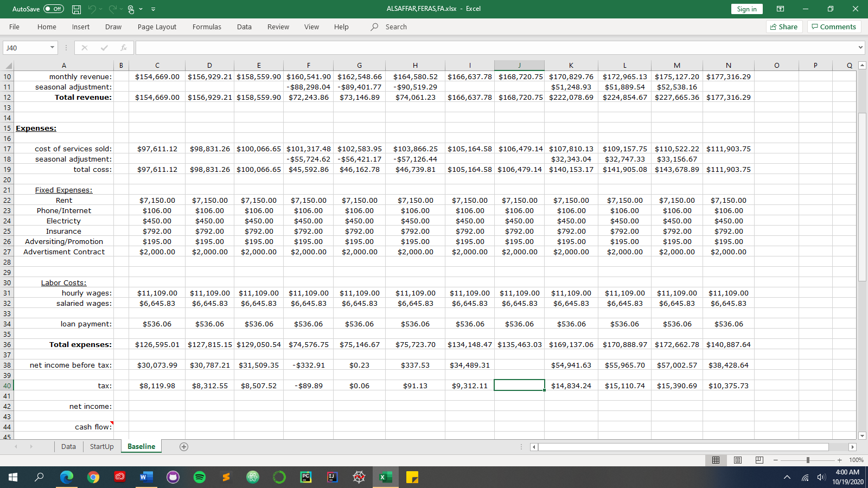Click the Save icon in title bar
Viewport: 868px width, 488px height.
[76, 9]
